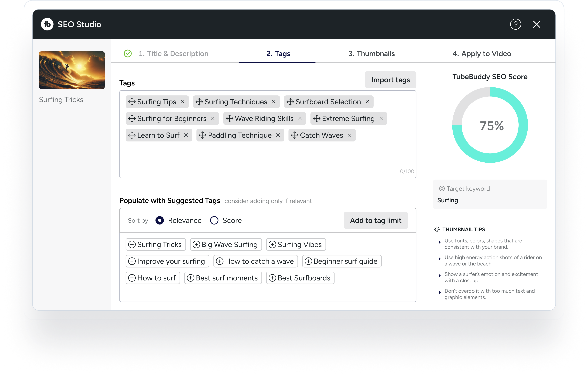The height and width of the screenshot is (375, 588).
Task: Grab the move handle on Surfboard Selection
Action: pos(290,102)
